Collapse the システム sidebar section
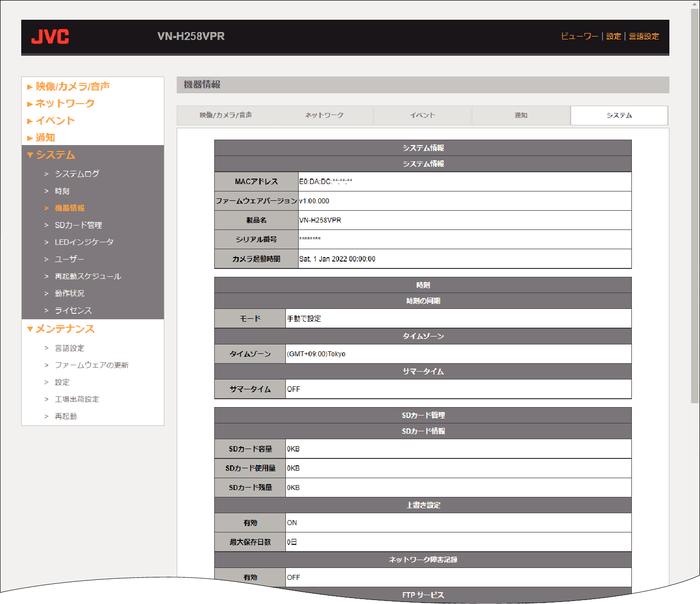 pos(51,154)
